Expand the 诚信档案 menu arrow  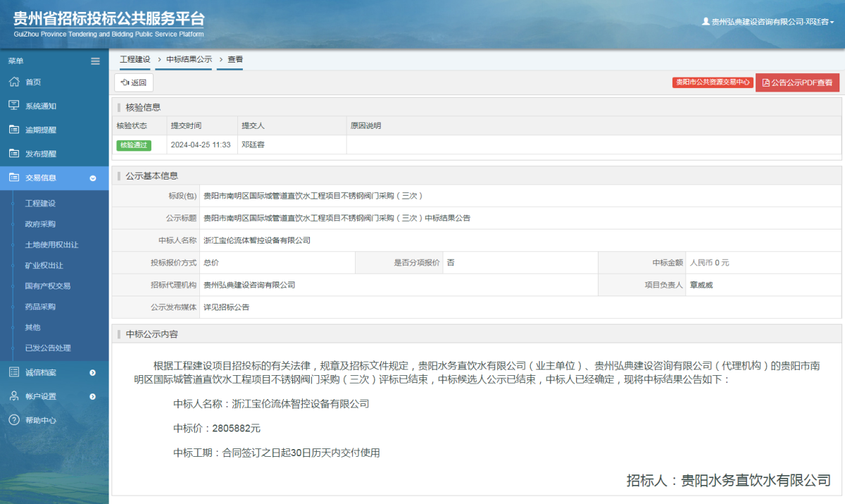(93, 372)
